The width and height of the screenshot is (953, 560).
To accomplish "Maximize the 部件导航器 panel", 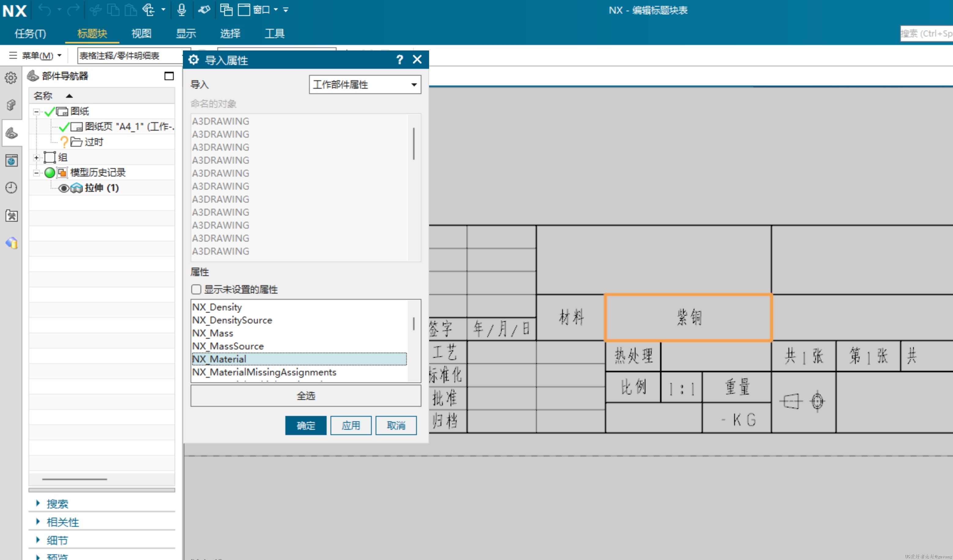I will tap(169, 76).
